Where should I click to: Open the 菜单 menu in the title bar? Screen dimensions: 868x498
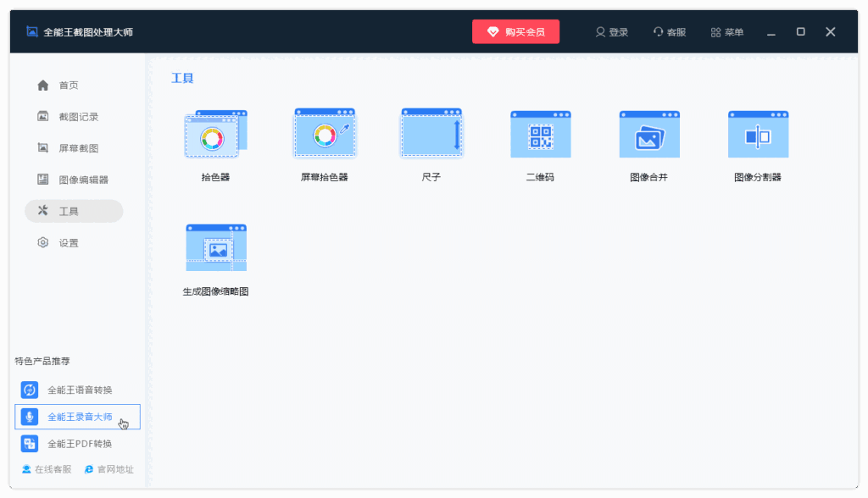(x=726, y=31)
